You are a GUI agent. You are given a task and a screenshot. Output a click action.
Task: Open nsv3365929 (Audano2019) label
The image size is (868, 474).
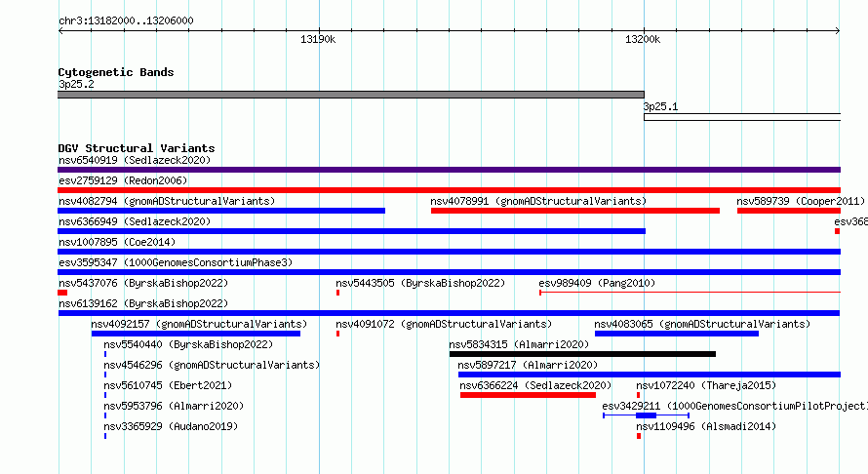point(171,426)
